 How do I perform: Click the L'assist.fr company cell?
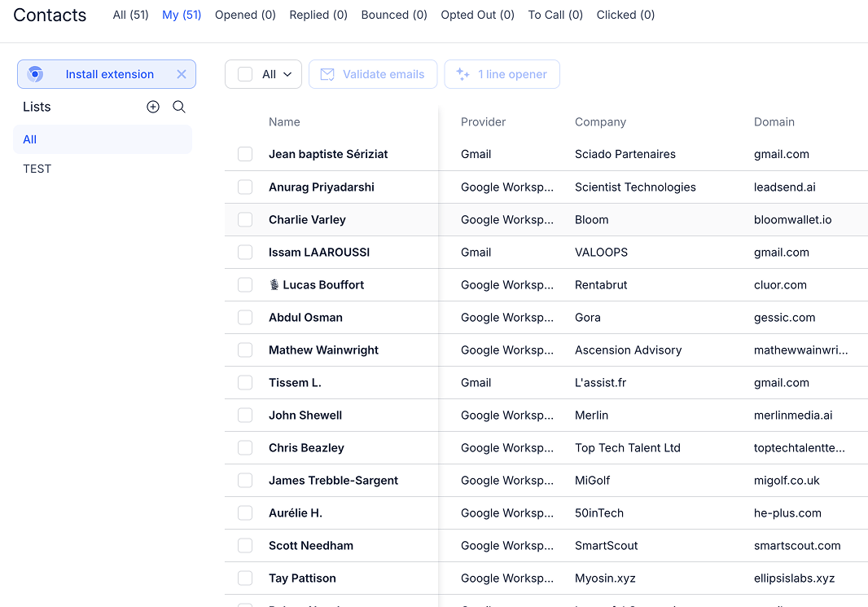[x=601, y=383]
